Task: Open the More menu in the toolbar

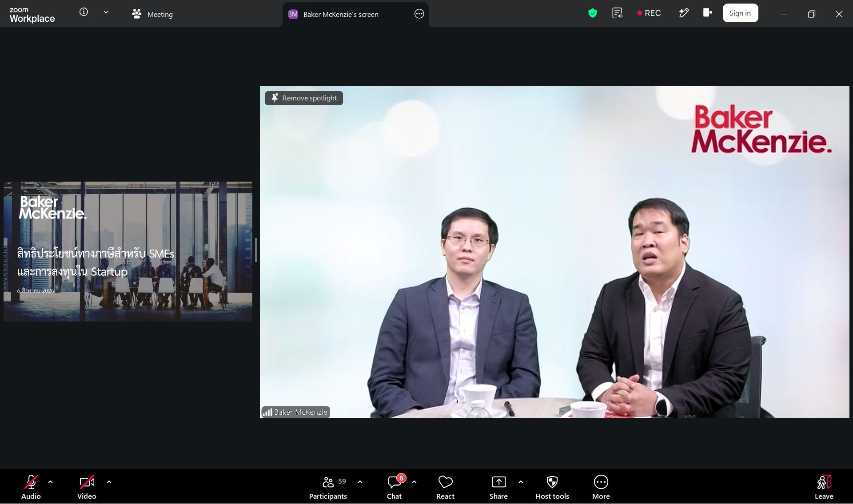Action: (x=601, y=487)
